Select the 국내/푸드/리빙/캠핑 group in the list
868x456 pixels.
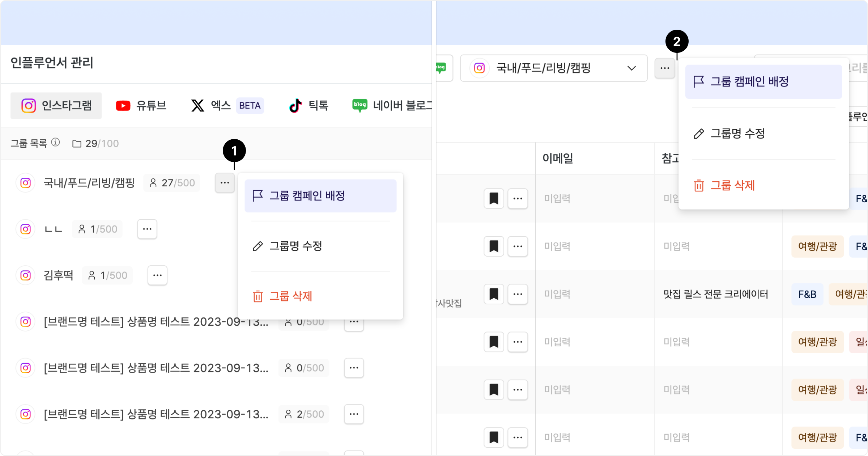[89, 183]
